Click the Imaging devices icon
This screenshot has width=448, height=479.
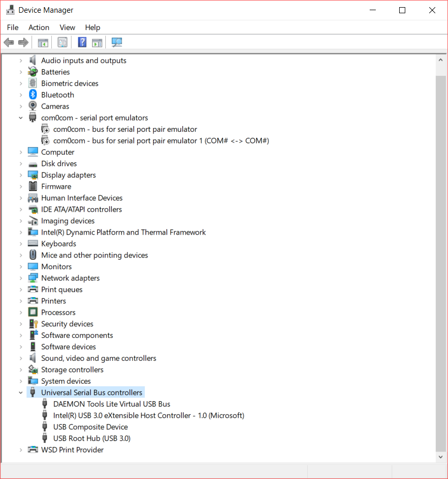(33, 221)
